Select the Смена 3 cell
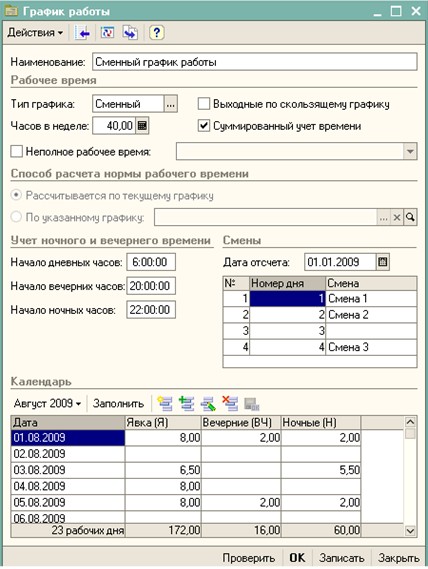 tap(371, 347)
